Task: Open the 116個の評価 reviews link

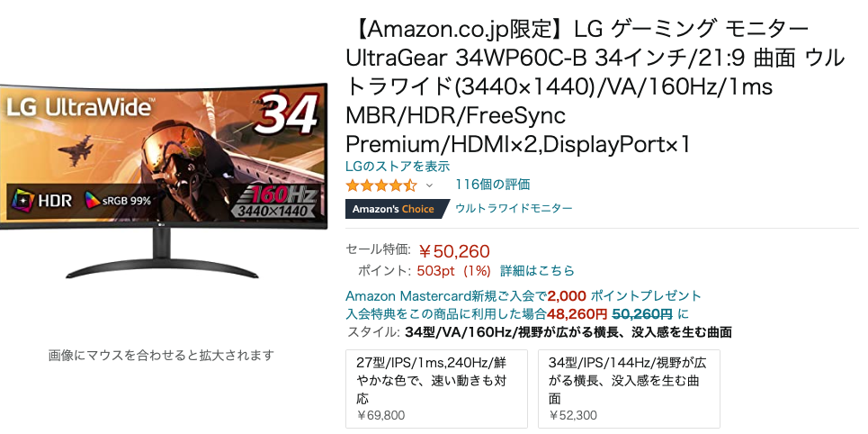Action: coord(493,185)
